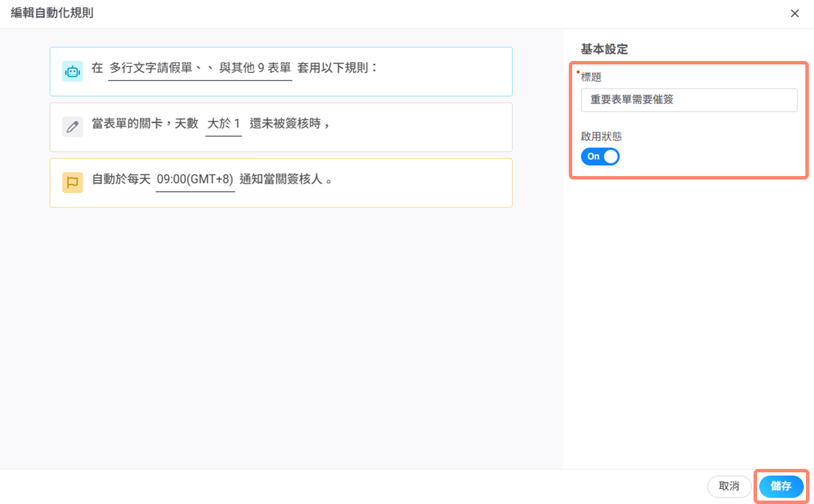Click the 自動於每天 text

(121, 180)
